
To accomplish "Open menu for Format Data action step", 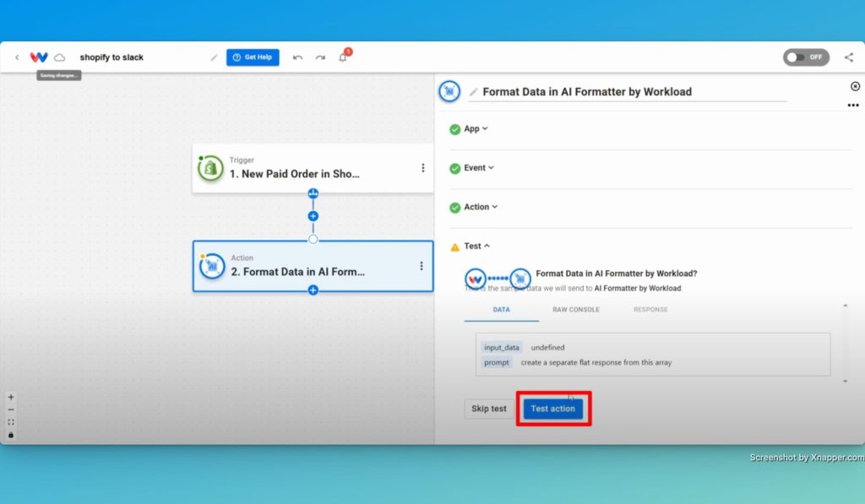I will pos(422,266).
